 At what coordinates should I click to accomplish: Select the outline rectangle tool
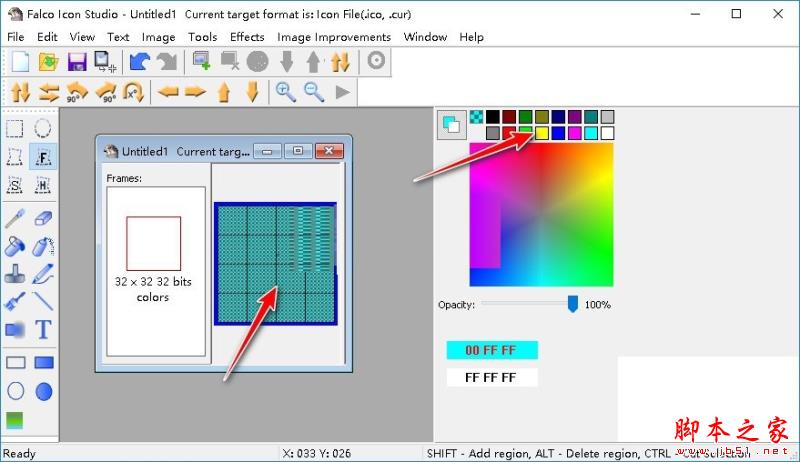pyautogui.click(x=16, y=363)
